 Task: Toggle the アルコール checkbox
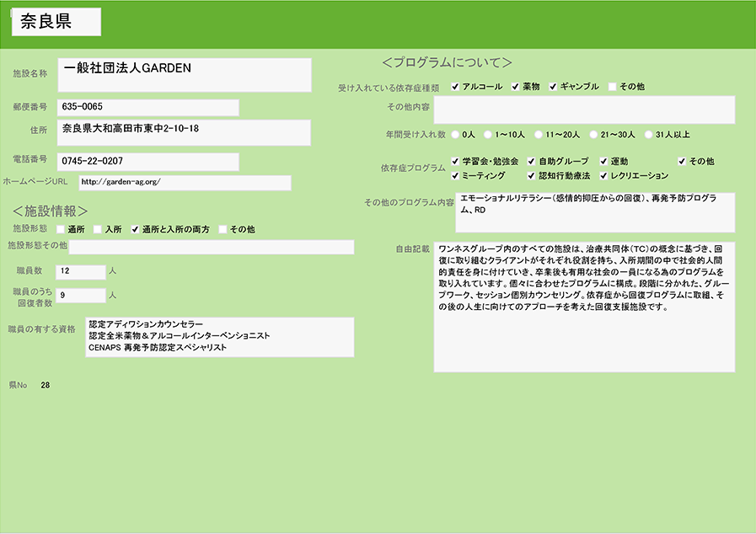456,87
